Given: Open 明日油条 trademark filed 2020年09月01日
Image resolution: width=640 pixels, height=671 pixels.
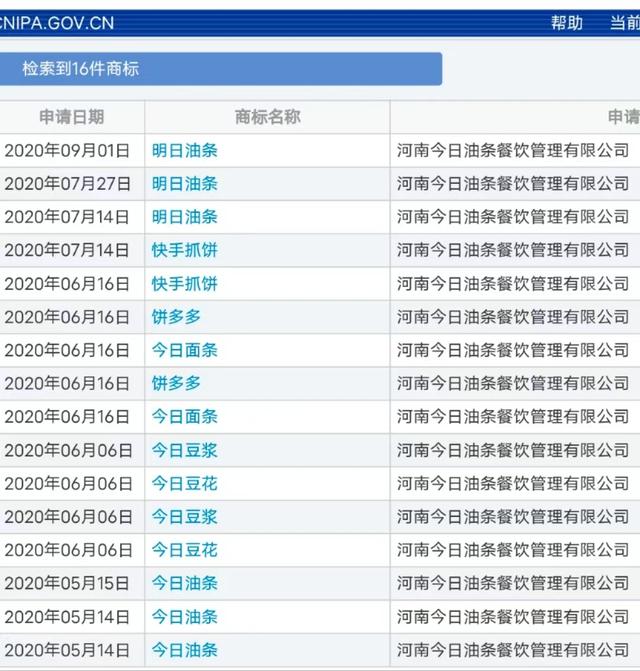Looking at the screenshot, I should (185, 151).
